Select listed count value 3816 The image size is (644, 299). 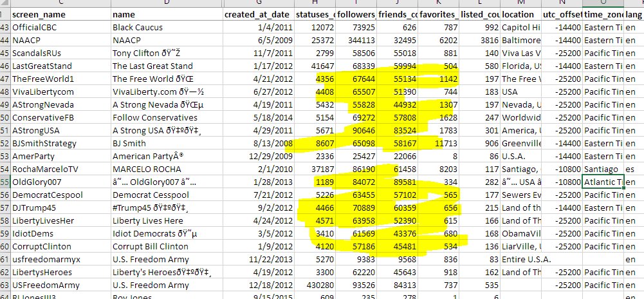480,41
